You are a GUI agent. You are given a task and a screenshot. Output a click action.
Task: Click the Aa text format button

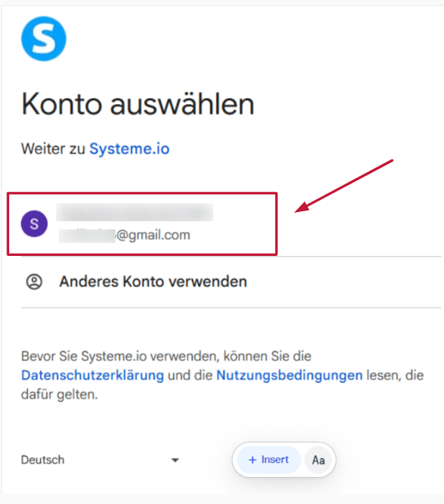point(318,460)
